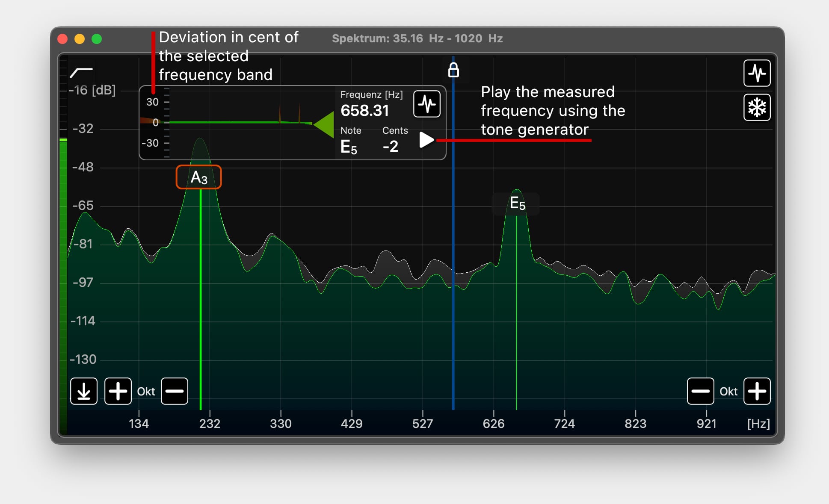829x504 pixels.
Task: Click the download arrow icon at the bottom left
Action: (x=84, y=391)
